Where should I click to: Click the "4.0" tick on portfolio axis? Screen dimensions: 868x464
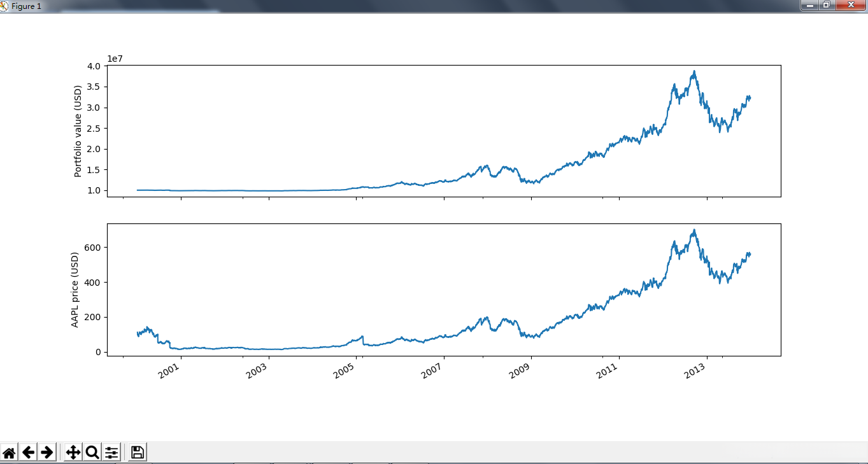[94, 66]
